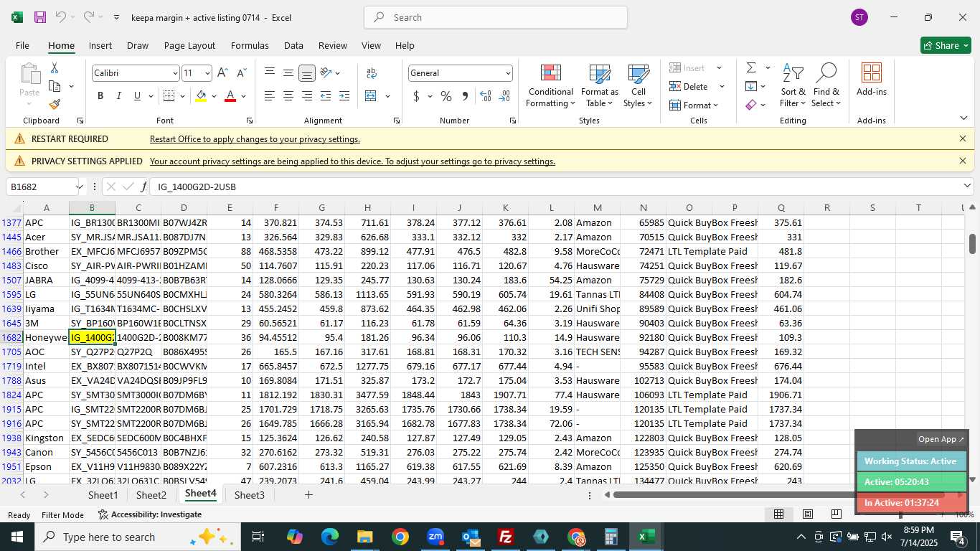Viewport: 980px width, 551px height.
Task: Decrease font size with smaller A icon
Action: [241, 73]
